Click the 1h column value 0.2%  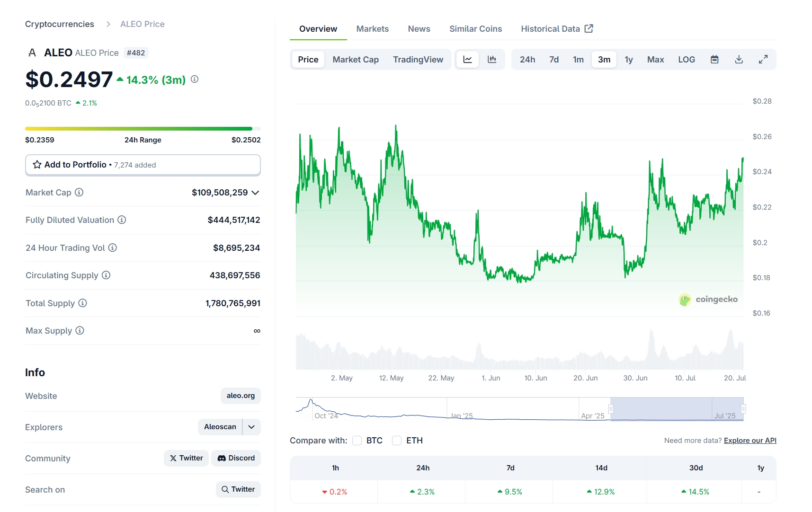coord(335,492)
